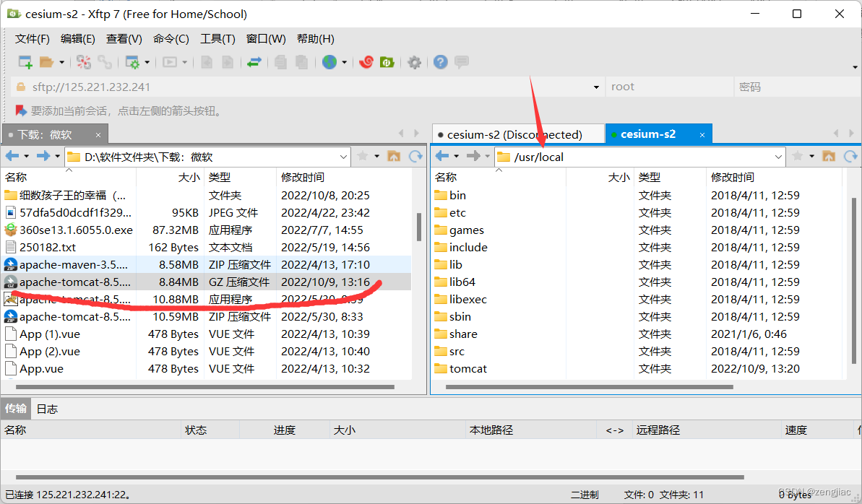
Task: Click the globe encoding icon
Action: click(329, 62)
